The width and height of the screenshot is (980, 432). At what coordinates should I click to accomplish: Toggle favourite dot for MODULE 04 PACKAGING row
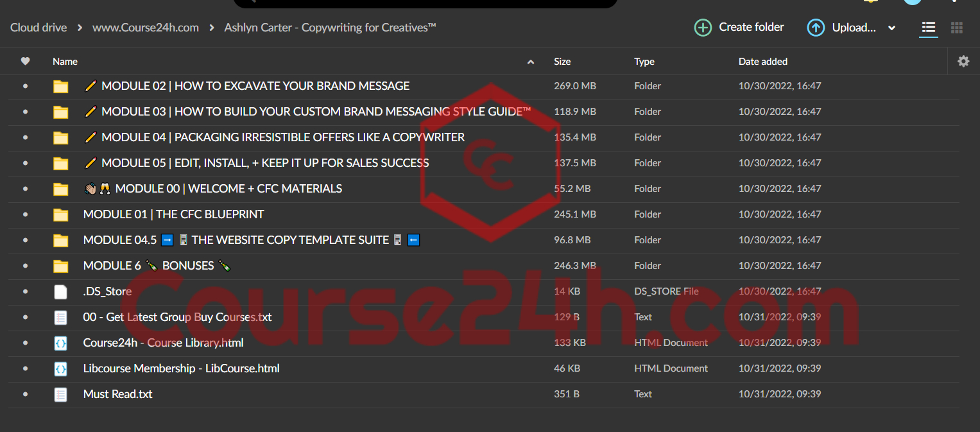[25, 137]
